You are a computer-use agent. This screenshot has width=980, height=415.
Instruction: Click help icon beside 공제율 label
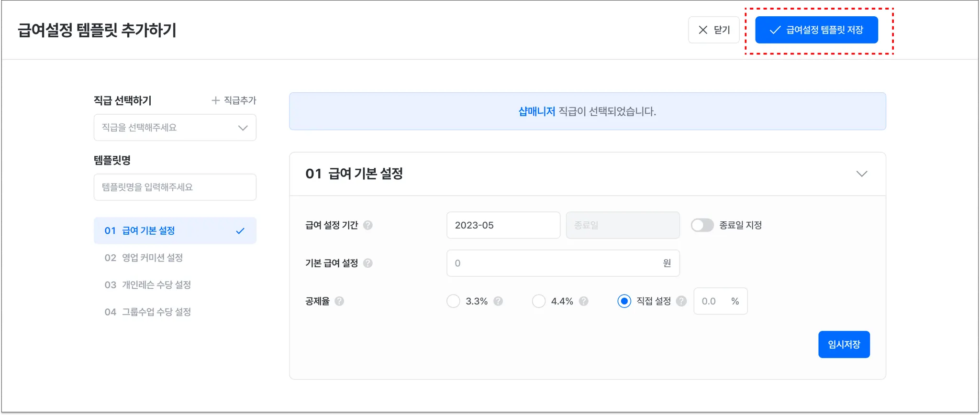(x=339, y=301)
